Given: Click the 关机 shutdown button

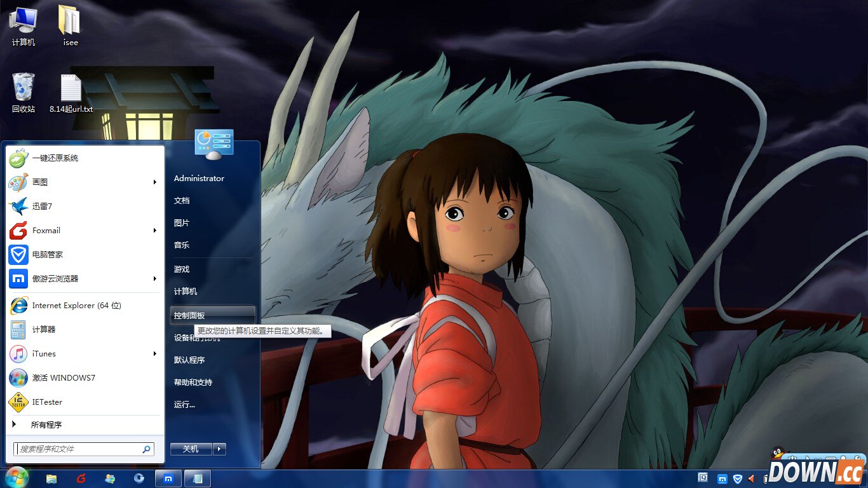Looking at the screenshot, I should 191,449.
